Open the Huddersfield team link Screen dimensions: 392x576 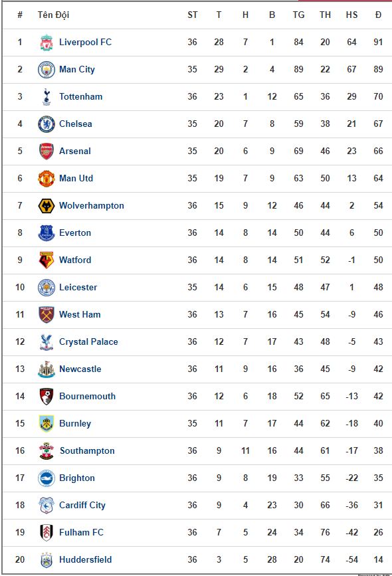86,560
